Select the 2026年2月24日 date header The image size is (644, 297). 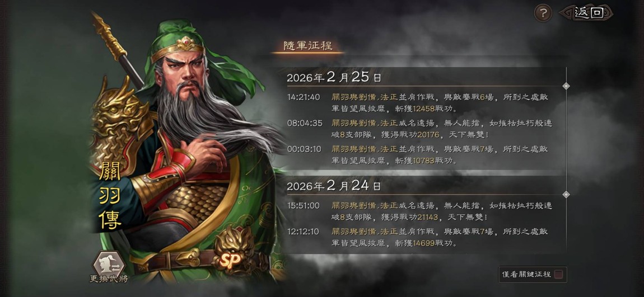(x=334, y=186)
